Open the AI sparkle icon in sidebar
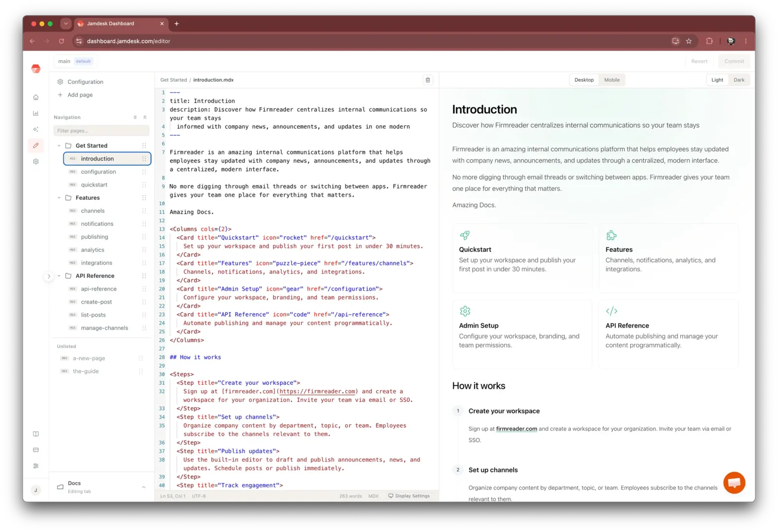The height and width of the screenshot is (532, 778). pos(35,129)
